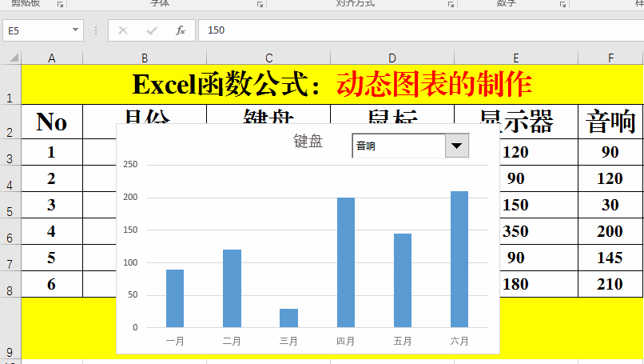Click the 音响 column header cell
The height and width of the screenshot is (364, 644).
tap(610, 122)
